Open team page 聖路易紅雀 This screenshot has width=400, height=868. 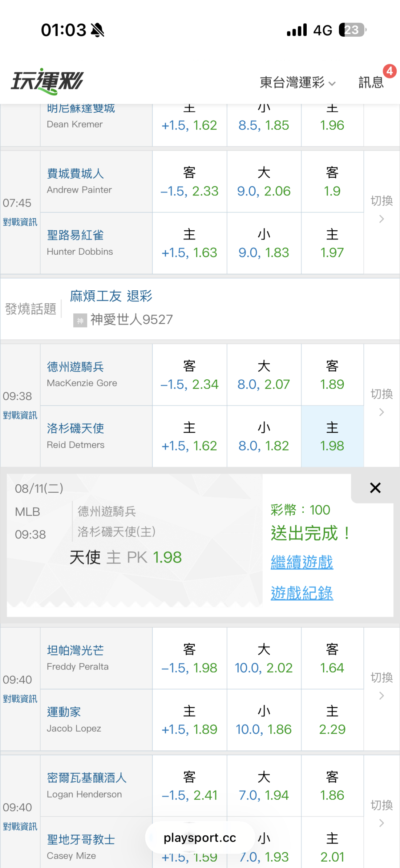point(75,235)
